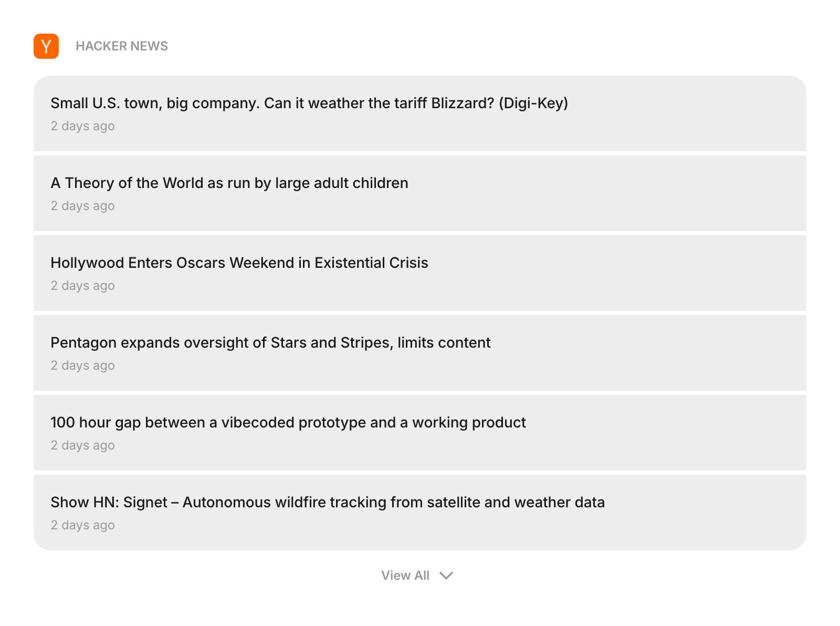
Task: Click the HACKER NEWS header label
Action: tap(121, 46)
